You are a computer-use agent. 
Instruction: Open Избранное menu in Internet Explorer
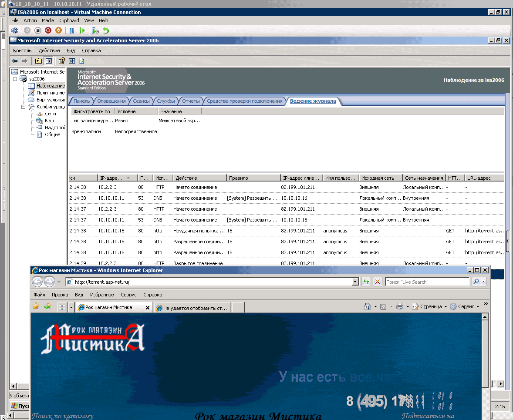coord(102,295)
